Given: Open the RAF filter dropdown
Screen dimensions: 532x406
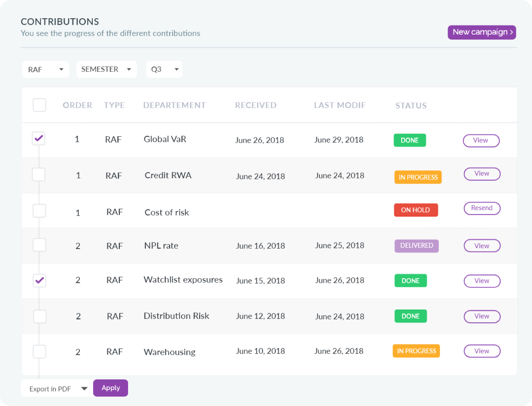Looking at the screenshot, I should pos(46,70).
